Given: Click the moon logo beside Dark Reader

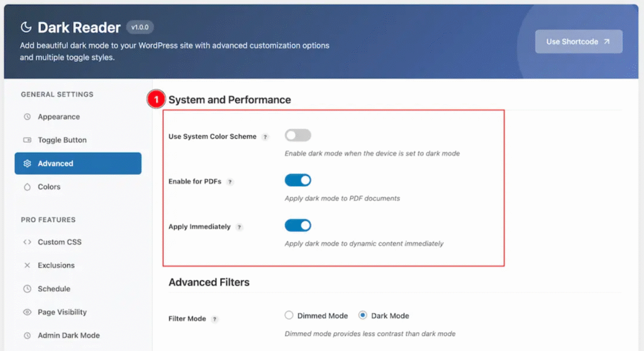Looking at the screenshot, I should click(x=26, y=27).
